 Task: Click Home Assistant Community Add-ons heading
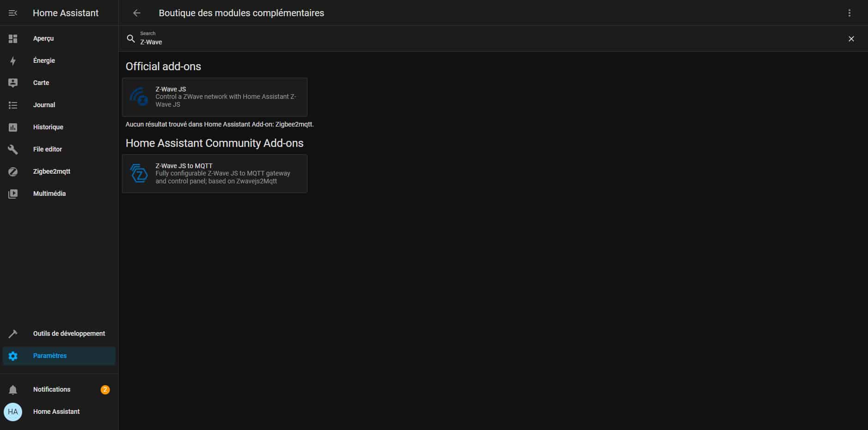215,143
